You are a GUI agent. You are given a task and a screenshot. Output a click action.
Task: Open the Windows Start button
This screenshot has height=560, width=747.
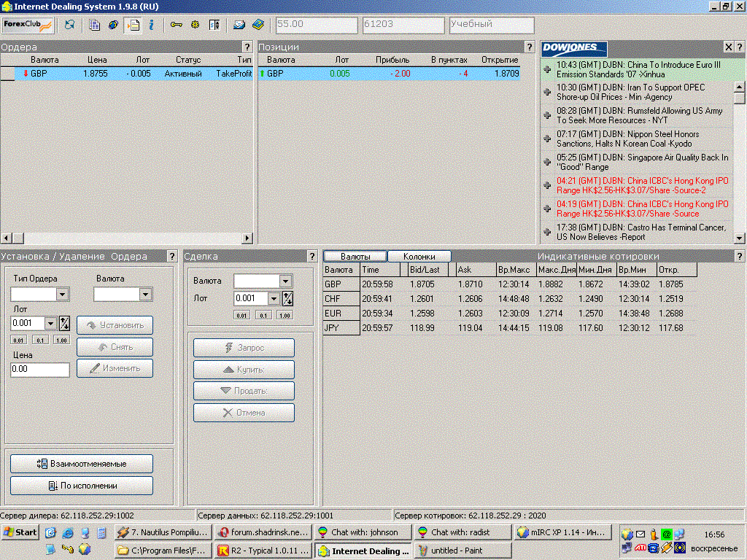[x=20, y=532]
